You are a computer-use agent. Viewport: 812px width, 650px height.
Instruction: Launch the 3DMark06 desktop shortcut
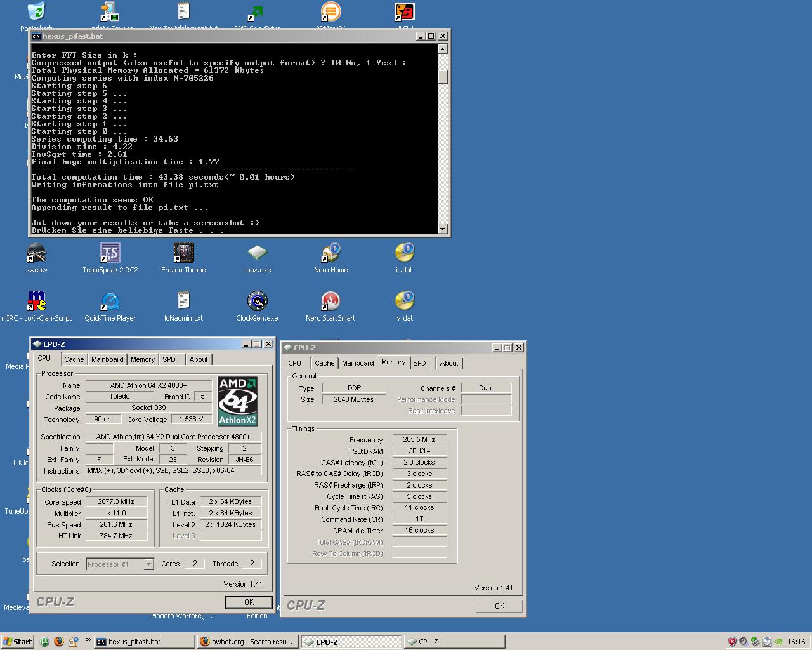click(x=331, y=11)
